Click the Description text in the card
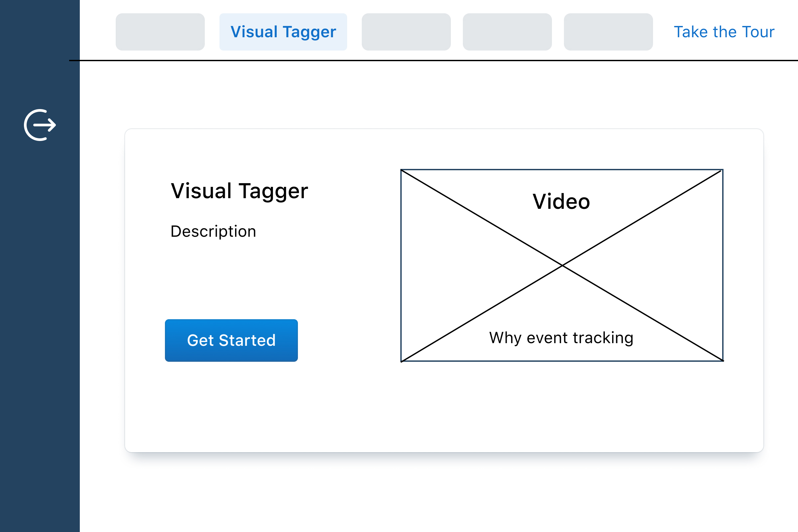This screenshot has height=532, width=798. pos(213,231)
